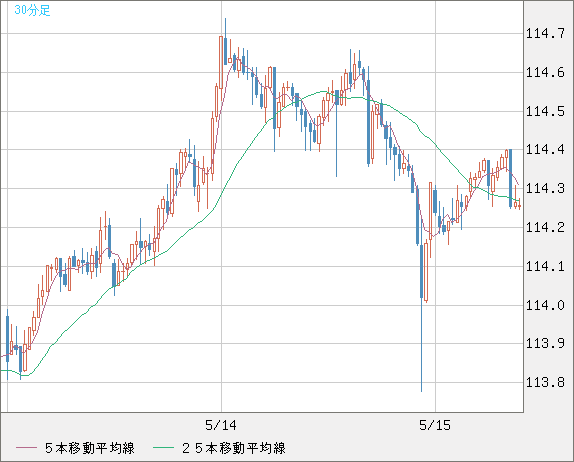
Task: Click the 114.5 price axis label
Action: [545, 111]
